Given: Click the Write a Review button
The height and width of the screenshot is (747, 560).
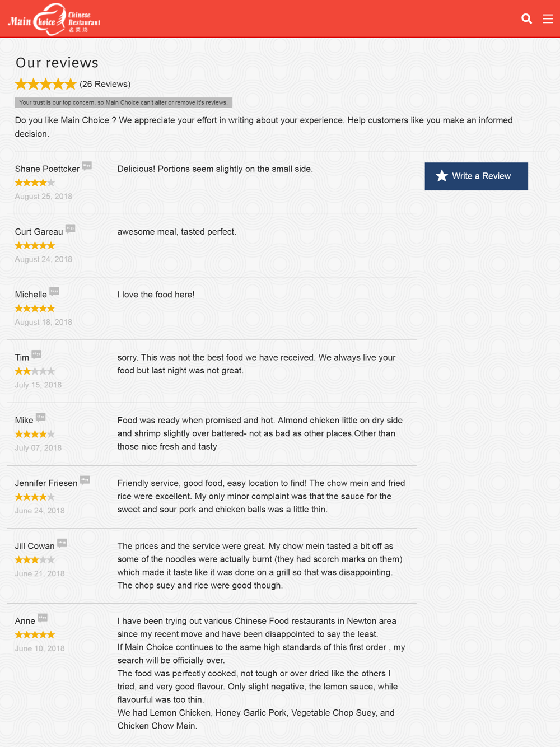Looking at the screenshot, I should point(476,176).
